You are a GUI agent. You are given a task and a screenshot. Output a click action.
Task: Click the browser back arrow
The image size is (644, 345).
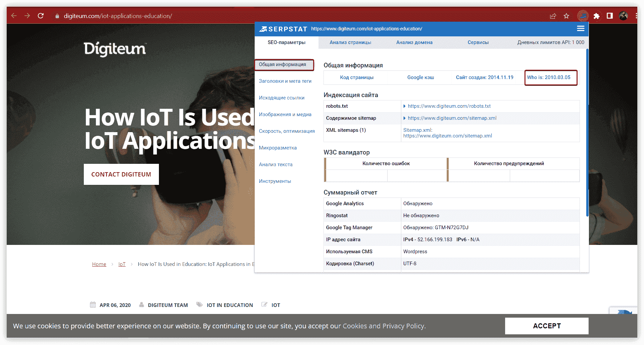coord(14,16)
